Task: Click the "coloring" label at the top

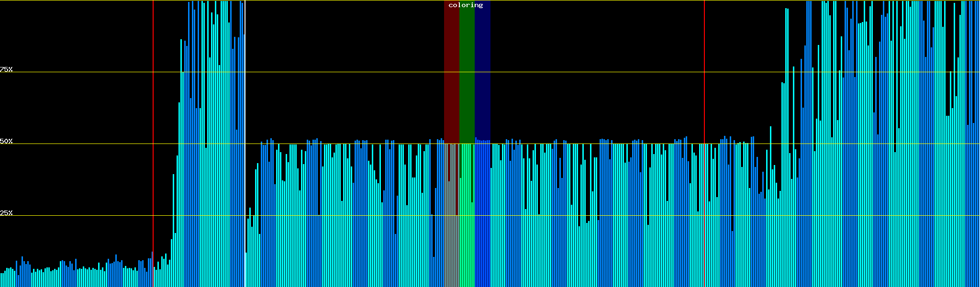Action: pyautogui.click(x=466, y=5)
